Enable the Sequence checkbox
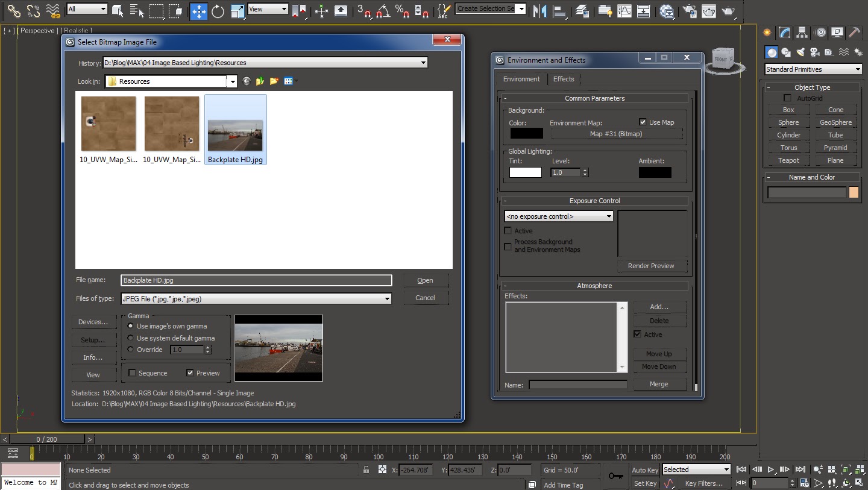This screenshot has width=868, height=490. click(x=133, y=373)
